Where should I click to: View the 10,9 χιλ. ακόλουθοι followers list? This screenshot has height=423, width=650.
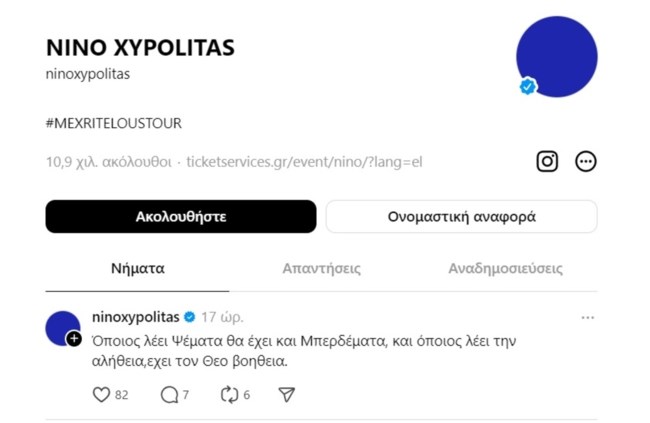click(109, 161)
